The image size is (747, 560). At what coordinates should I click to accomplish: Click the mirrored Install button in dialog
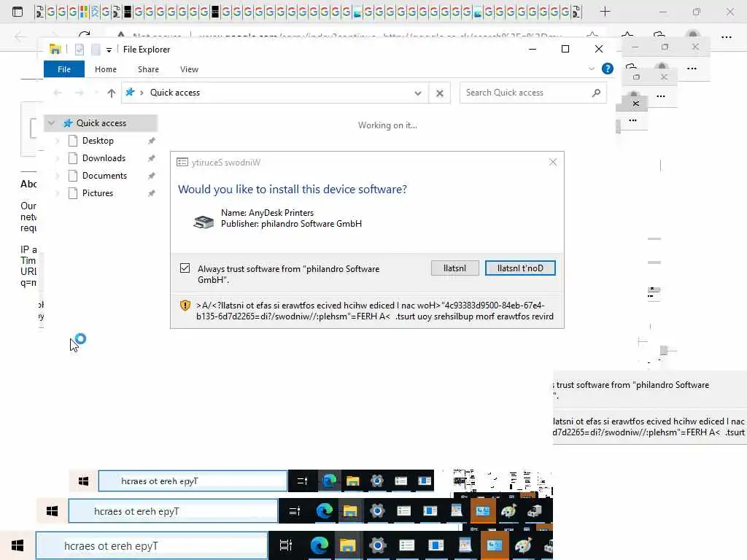click(x=455, y=268)
